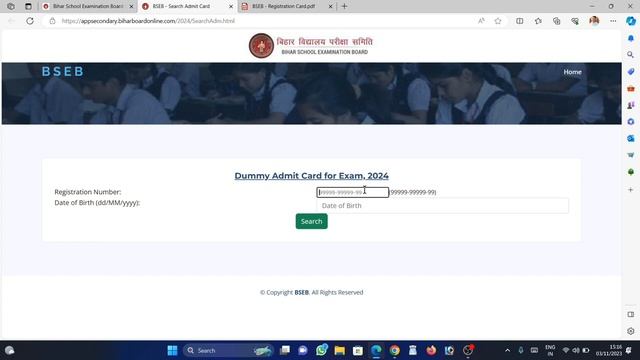Open sidebar Games icon

pyautogui.click(x=631, y=105)
